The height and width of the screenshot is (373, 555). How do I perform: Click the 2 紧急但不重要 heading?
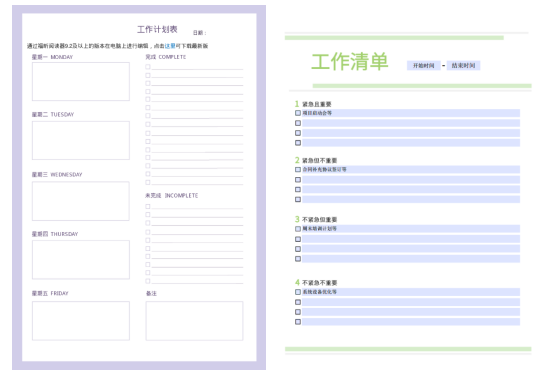pos(316,160)
